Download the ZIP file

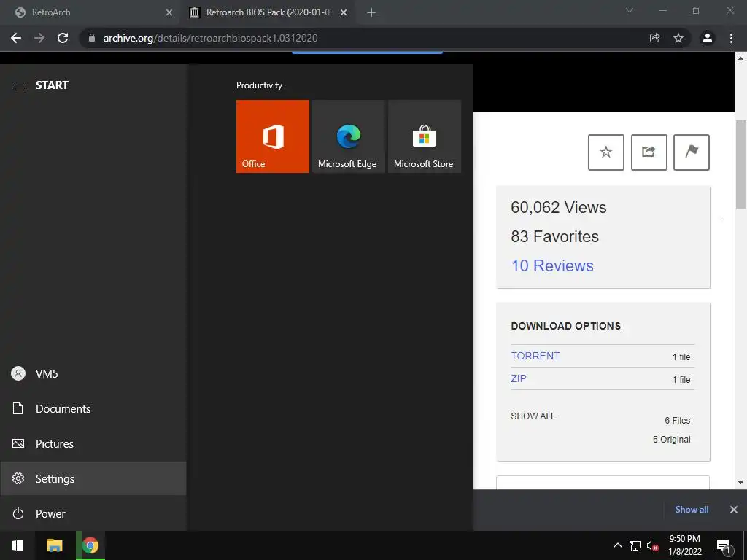coord(519,378)
